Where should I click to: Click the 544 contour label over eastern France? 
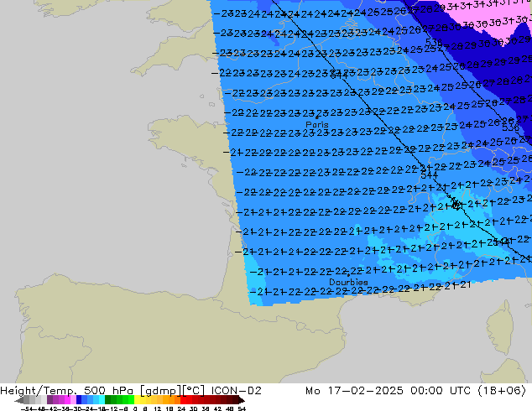point(429,175)
